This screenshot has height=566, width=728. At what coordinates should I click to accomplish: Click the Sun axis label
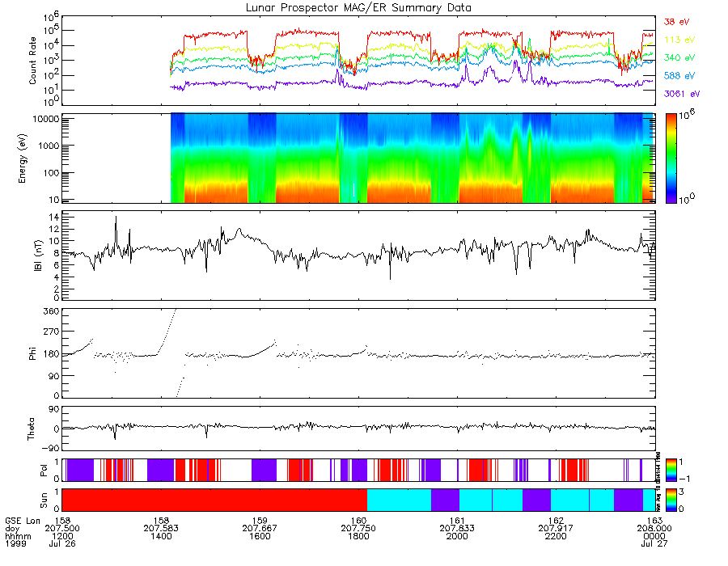[x=44, y=501]
